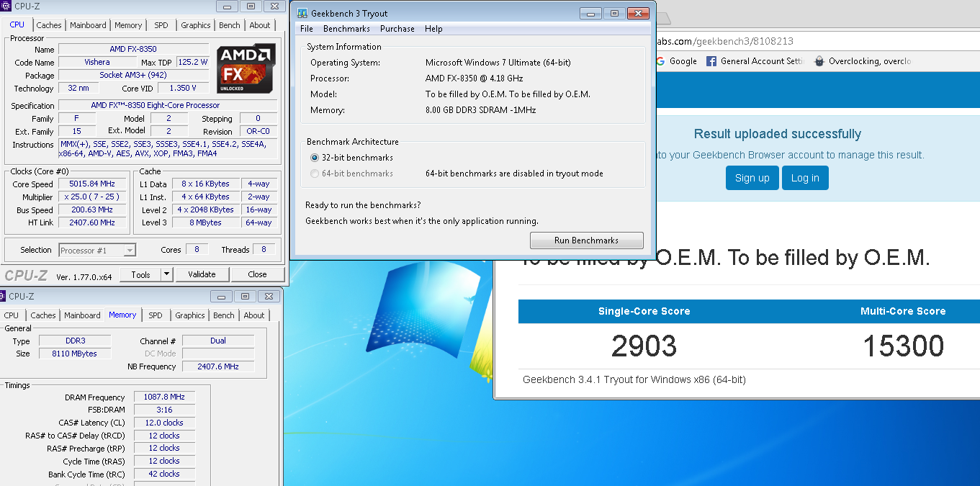Switch to Mainboard tab in top CPU-Z
The image size is (980, 486).
[x=88, y=25]
